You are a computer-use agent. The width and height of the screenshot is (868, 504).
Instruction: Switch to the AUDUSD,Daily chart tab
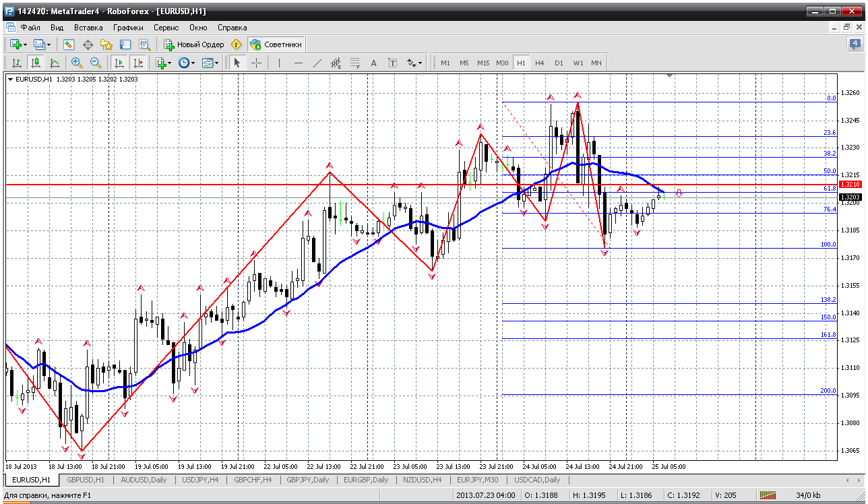tap(143, 480)
